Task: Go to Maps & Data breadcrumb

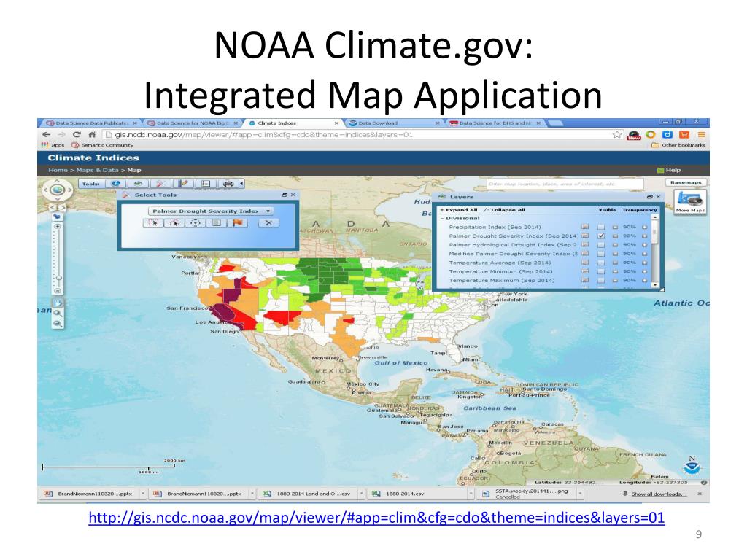Action: click(97, 170)
